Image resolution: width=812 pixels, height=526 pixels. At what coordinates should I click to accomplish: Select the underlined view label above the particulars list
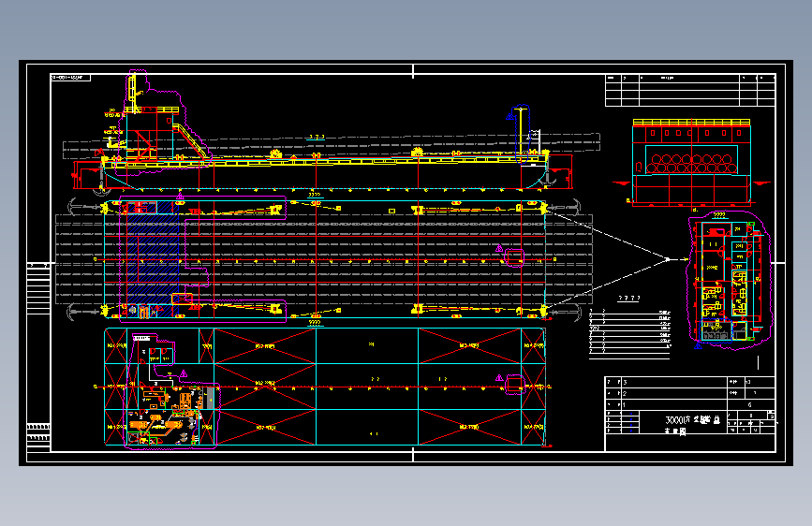629,299
